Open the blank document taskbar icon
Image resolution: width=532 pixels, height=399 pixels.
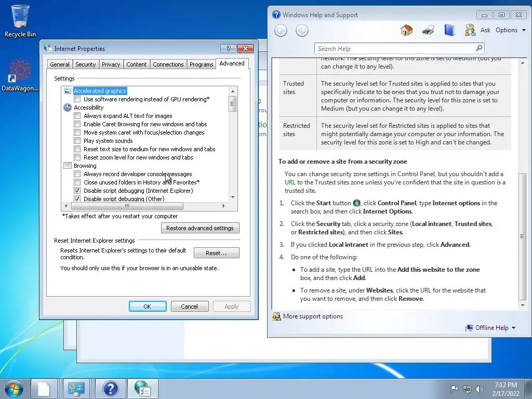44,389
